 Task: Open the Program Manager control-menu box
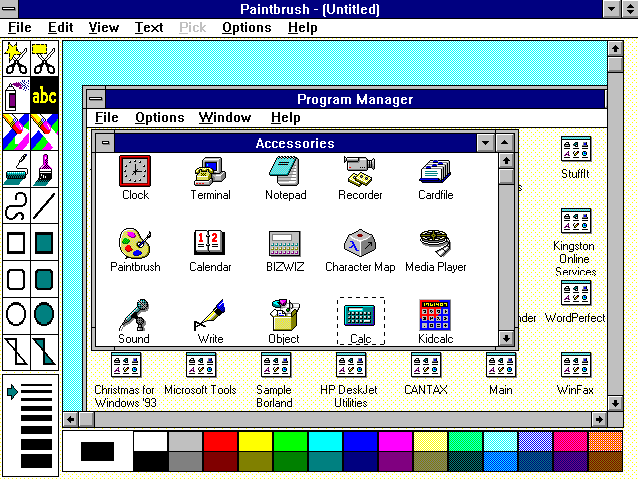96,99
